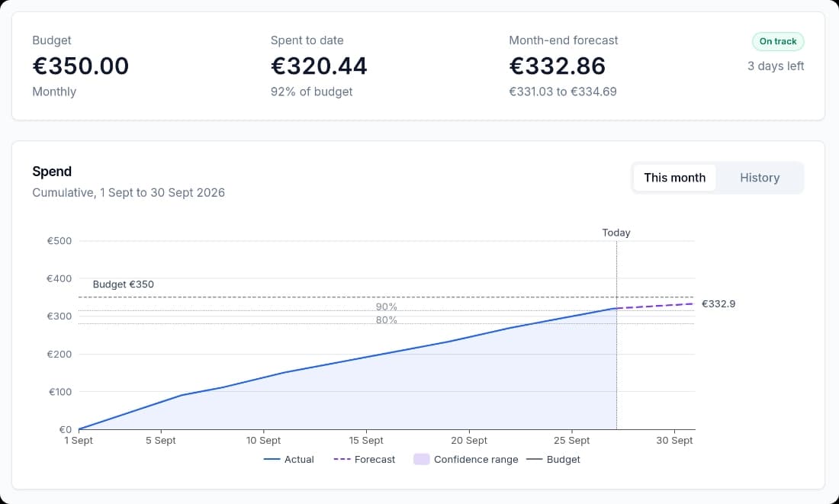839x504 pixels.
Task: Click the Month-end forecast heading
Action: point(564,40)
